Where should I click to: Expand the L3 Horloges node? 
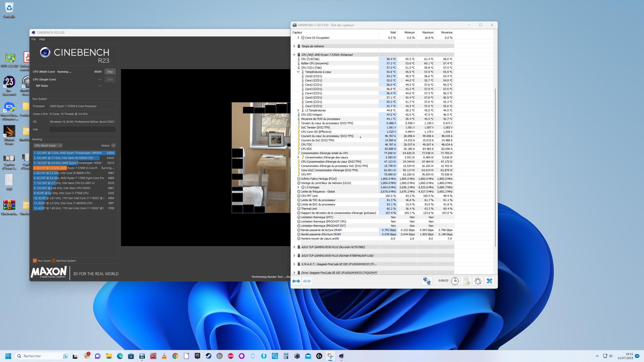298,187
